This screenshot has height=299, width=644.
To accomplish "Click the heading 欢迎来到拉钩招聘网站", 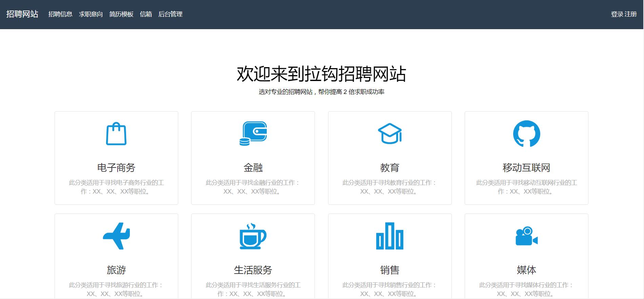I will tap(321, 74).
